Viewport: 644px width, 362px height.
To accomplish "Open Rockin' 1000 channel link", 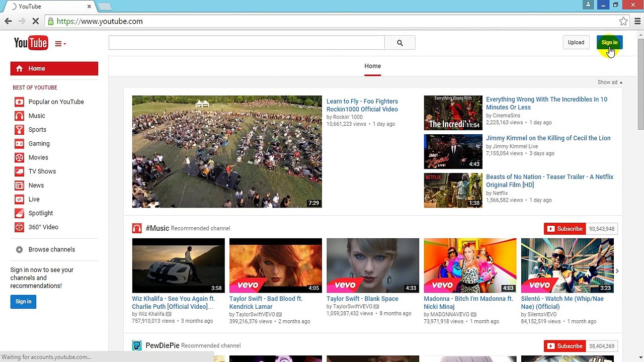I will (348, 117).
